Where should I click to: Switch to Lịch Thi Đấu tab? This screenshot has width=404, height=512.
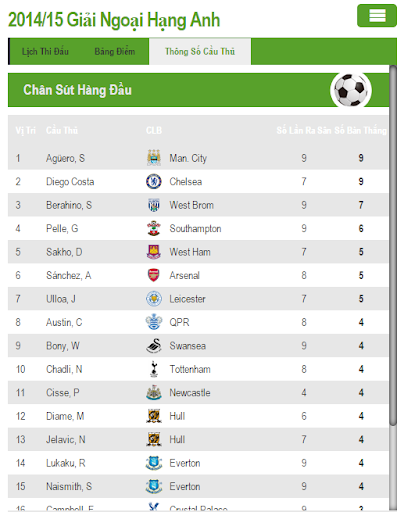pyautogui.click(x=45, y=52)
